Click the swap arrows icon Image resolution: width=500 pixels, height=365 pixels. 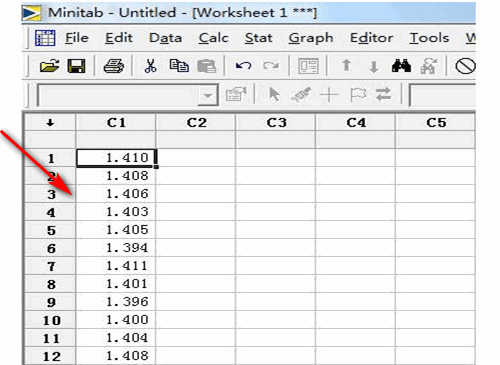click(x=383, y=94)
